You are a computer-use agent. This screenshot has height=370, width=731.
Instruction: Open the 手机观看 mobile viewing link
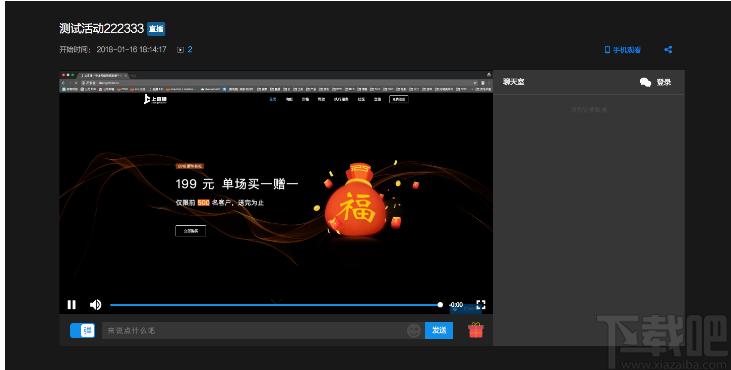point(622,49)
